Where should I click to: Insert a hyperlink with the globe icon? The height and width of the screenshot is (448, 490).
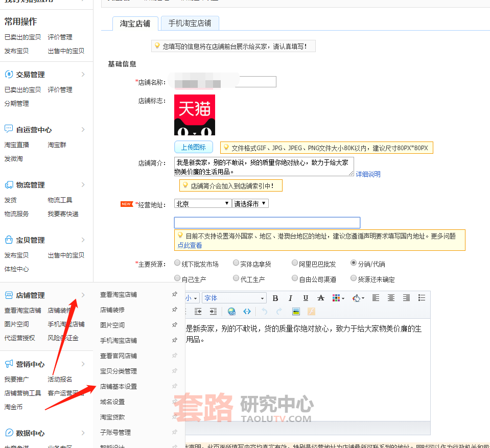[231, 312]
